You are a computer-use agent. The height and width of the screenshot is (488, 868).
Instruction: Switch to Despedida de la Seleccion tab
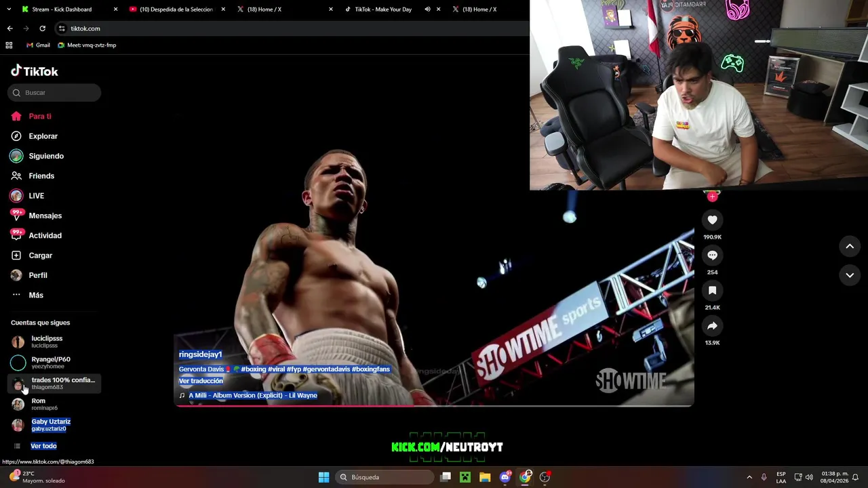tap(176, 9)
